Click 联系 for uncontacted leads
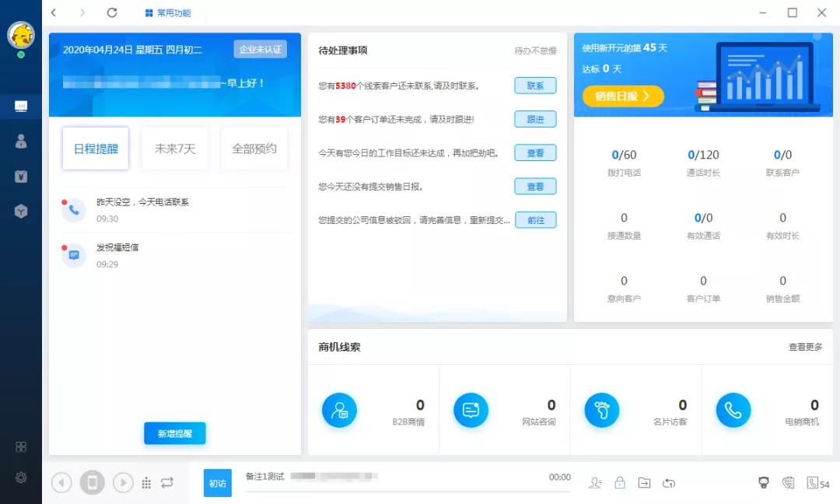The width and height of the screenshot is (840, 504). pyautogui.click(x=535, y=86)
